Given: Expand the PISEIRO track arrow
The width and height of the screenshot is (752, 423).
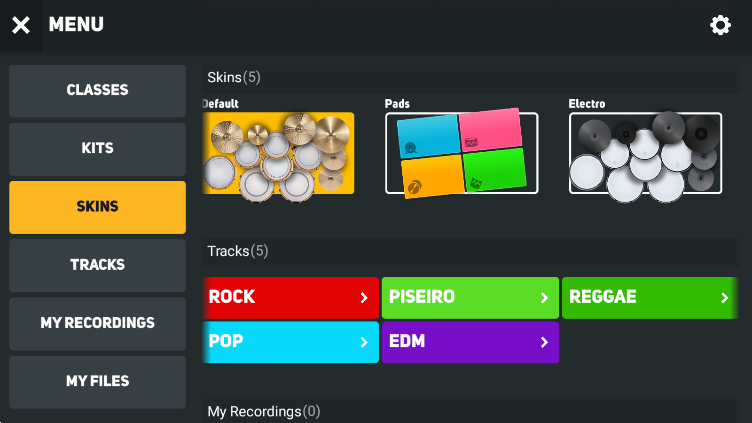Looking at the screenshot, I should (544, 298).
